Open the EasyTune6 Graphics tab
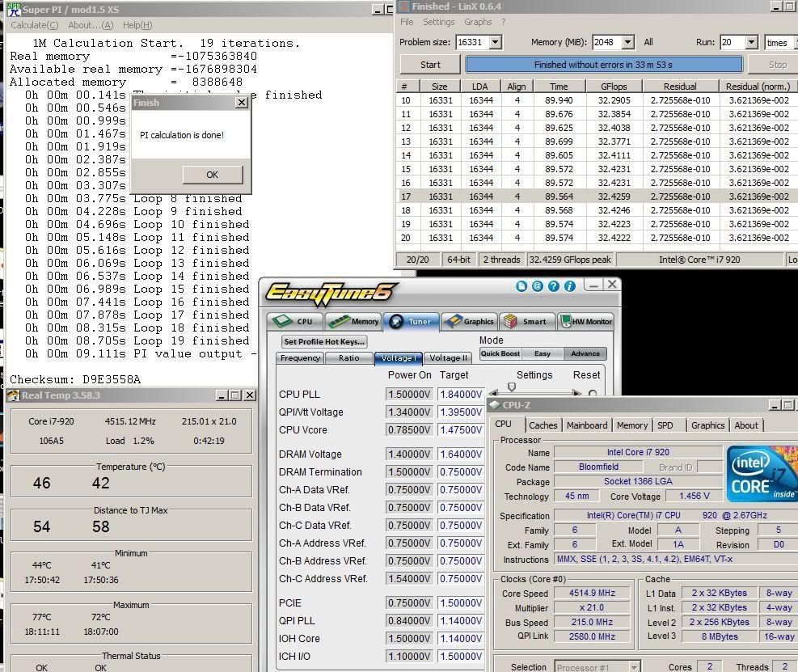Screen dimensions: 798x672 [x=469, y=321]
